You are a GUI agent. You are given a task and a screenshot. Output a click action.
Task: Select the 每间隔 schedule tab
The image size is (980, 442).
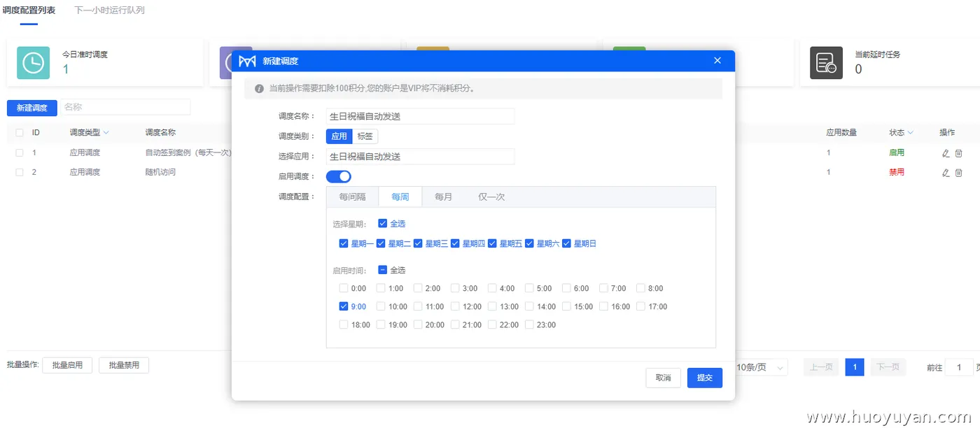352,197
